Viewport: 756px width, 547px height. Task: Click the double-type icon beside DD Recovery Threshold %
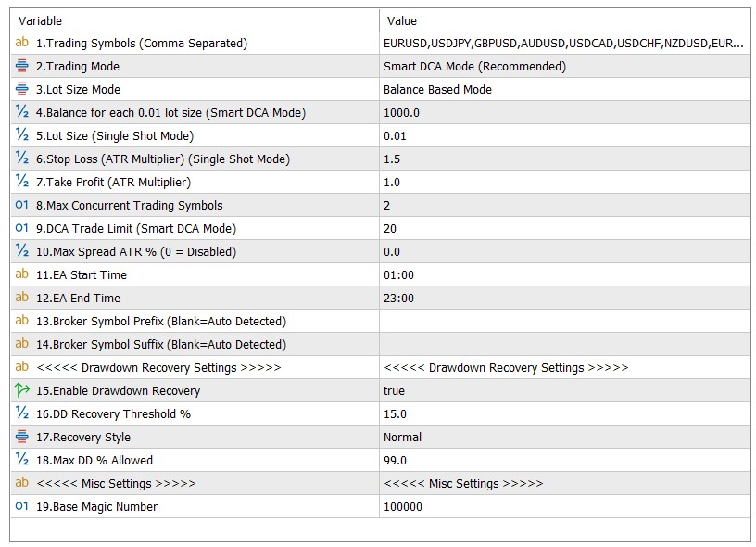point(21,413)
